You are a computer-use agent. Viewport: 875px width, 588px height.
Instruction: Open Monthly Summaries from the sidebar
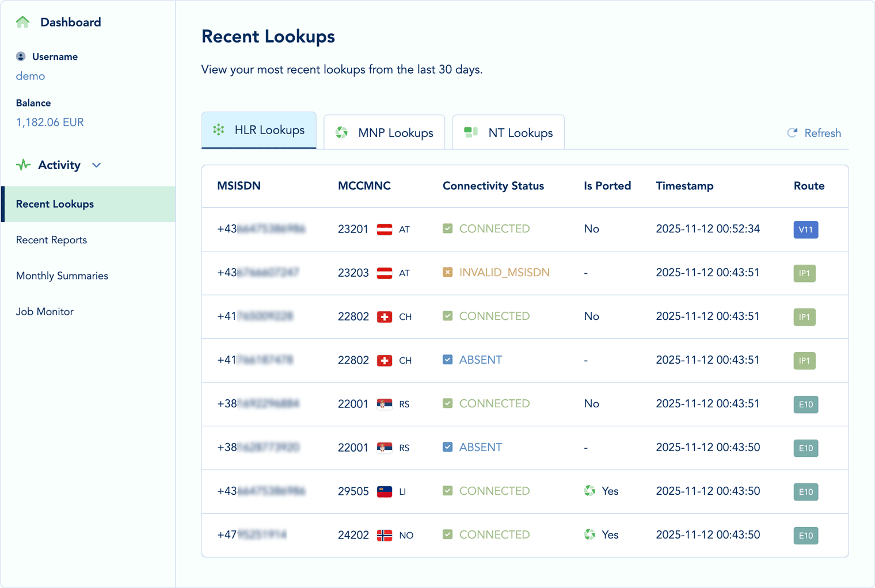pos(62,276)
